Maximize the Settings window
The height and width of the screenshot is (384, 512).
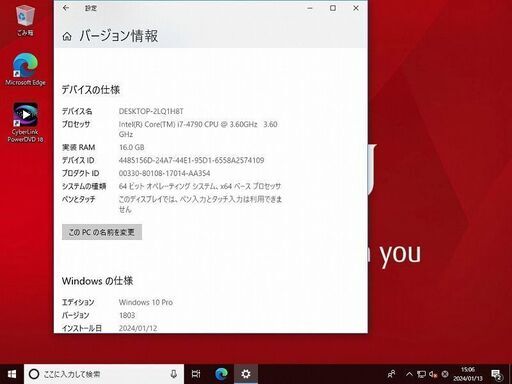(x=333, y=8)
